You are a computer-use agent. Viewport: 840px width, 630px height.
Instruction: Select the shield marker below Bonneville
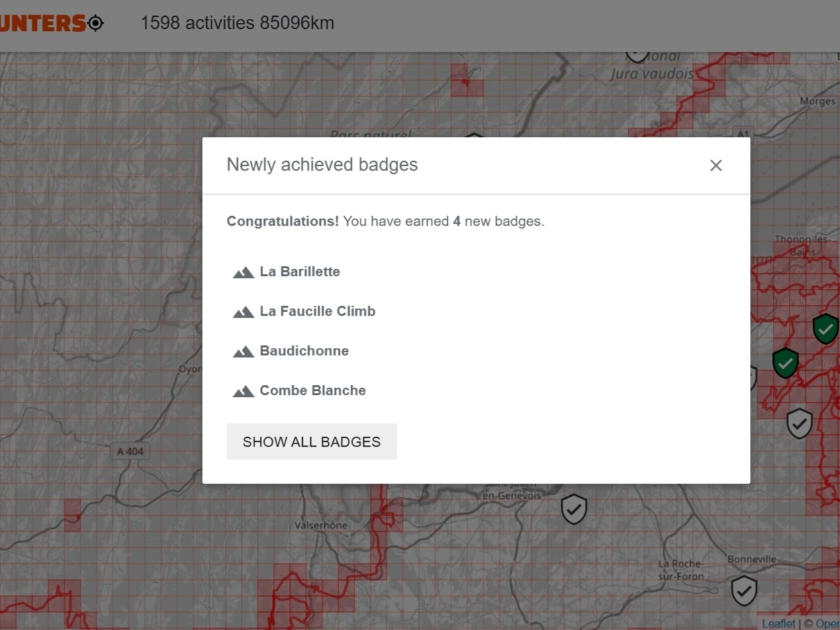(x=744, y=590)
